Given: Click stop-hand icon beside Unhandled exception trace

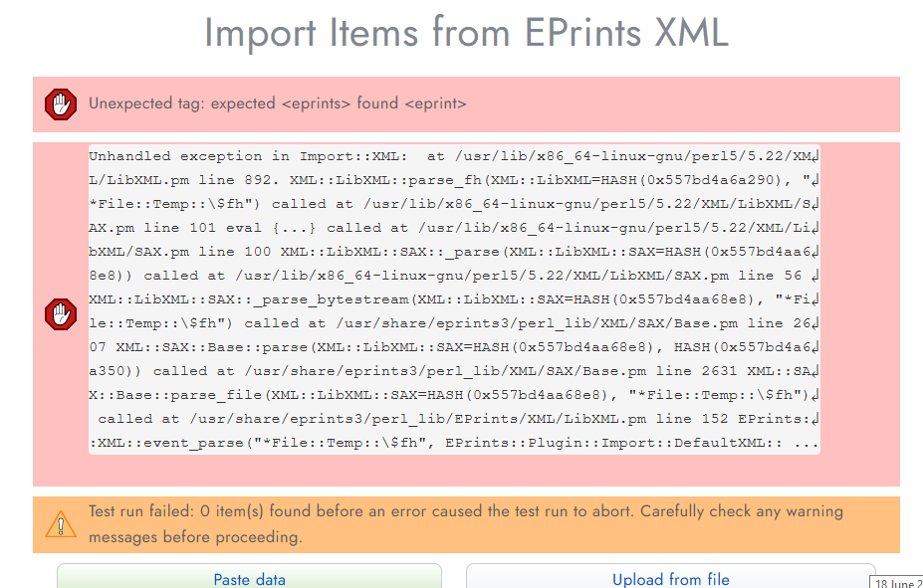Looking at the screenshot, I should (x=61, y=314).
